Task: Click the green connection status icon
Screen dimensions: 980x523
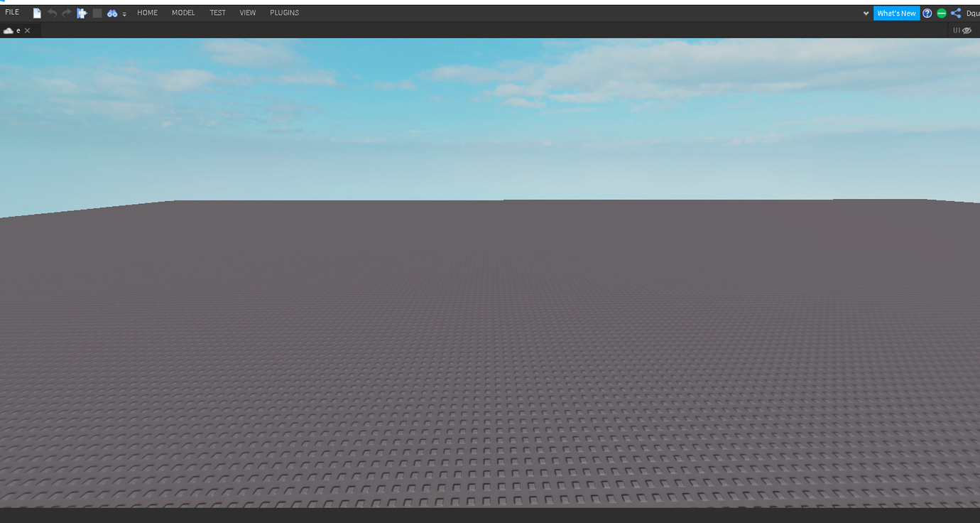Action: 941,13
